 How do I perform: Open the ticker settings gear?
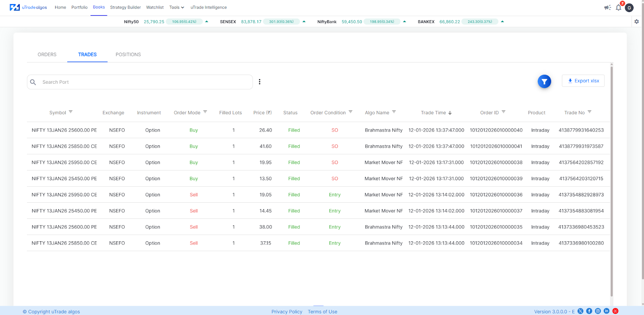tap(636, 22)
